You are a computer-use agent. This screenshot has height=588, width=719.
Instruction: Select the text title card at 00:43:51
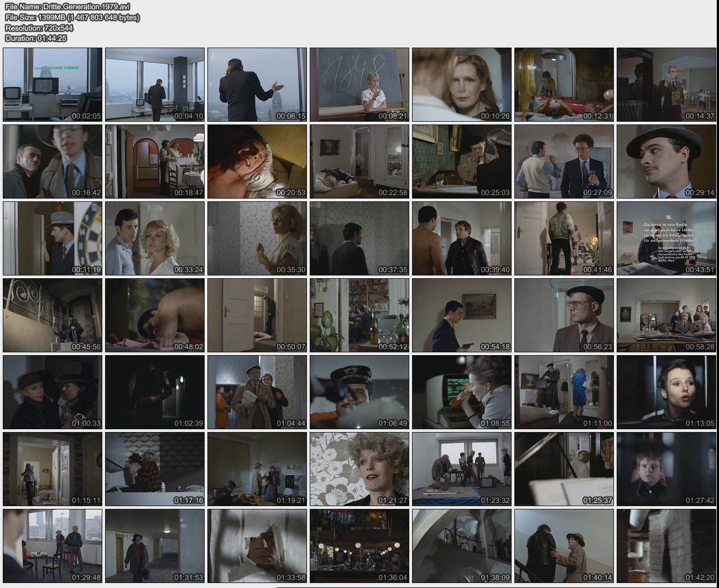point(666,238)
